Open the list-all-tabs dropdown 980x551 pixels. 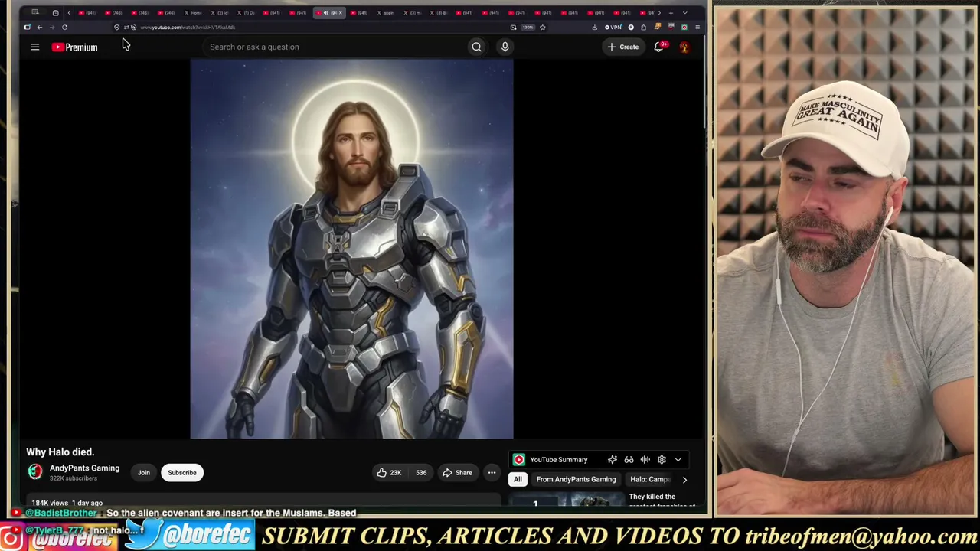tap(684, 13)
